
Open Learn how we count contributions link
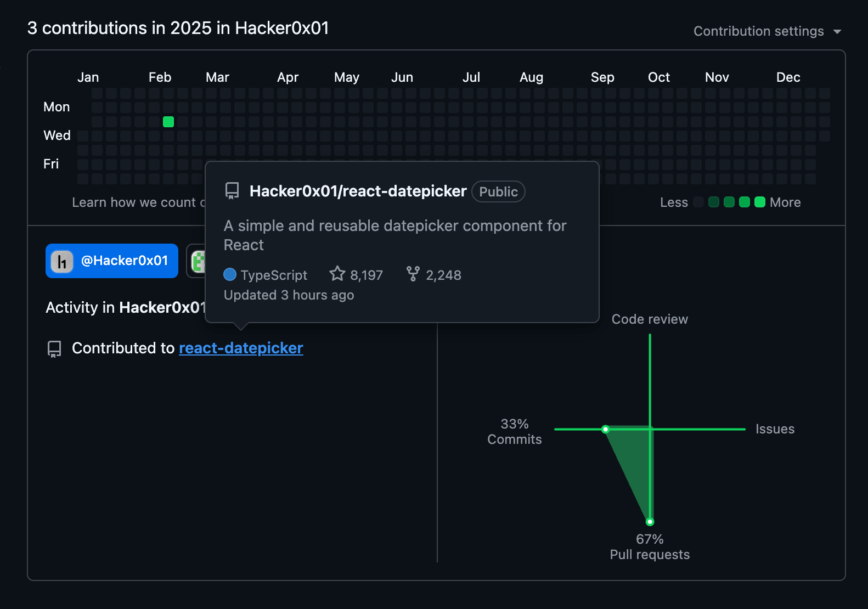point(139,202)
